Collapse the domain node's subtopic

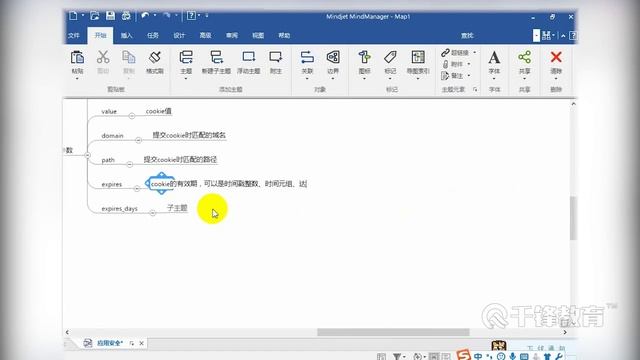point(138,140)
